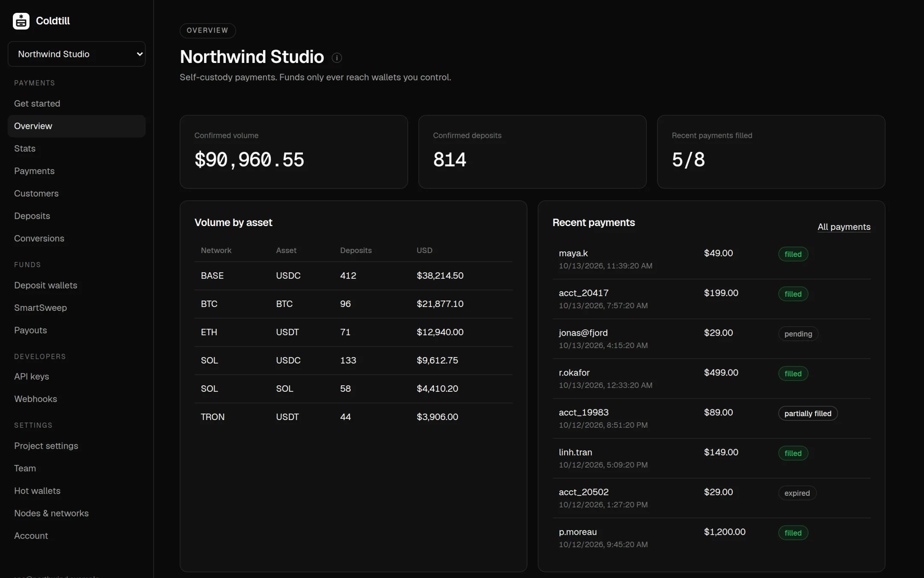This screenshot has height=578, width=924.
Task: Open r.okafor payment entry
Action: pyautogui.click(x=711, y=378)
